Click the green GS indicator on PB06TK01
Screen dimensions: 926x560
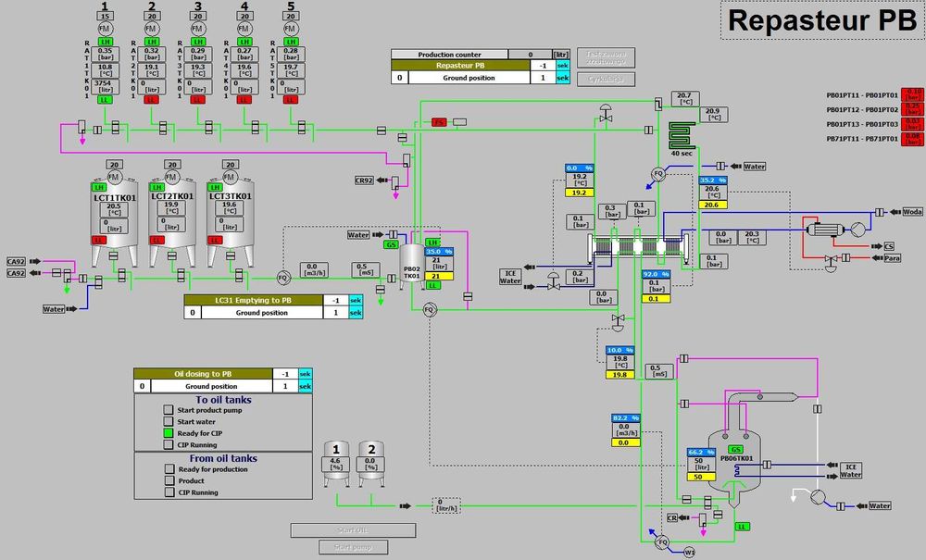[735, 449]
